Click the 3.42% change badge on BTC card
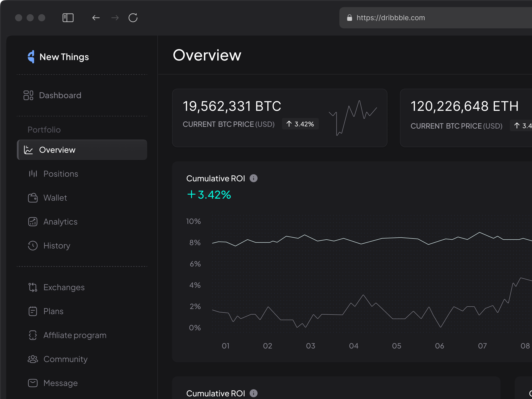Viewport: 532px width, 399px height. point(300,124)
